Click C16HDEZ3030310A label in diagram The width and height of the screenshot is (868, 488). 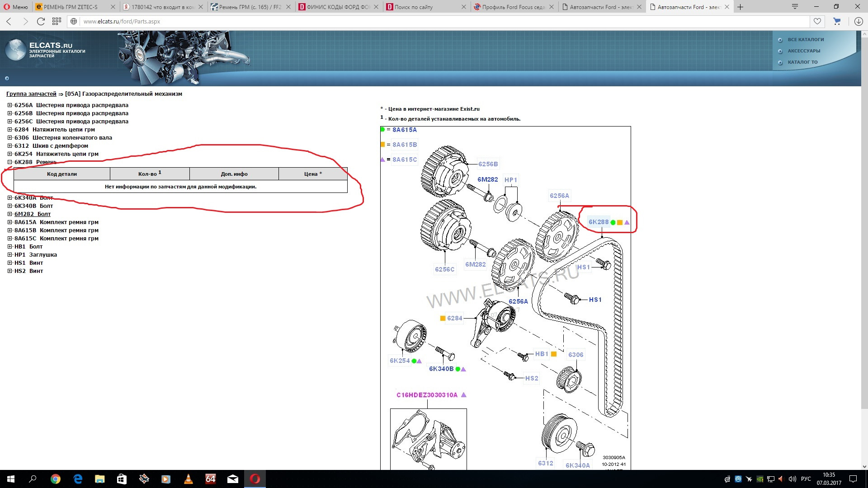tap(427, 395)
